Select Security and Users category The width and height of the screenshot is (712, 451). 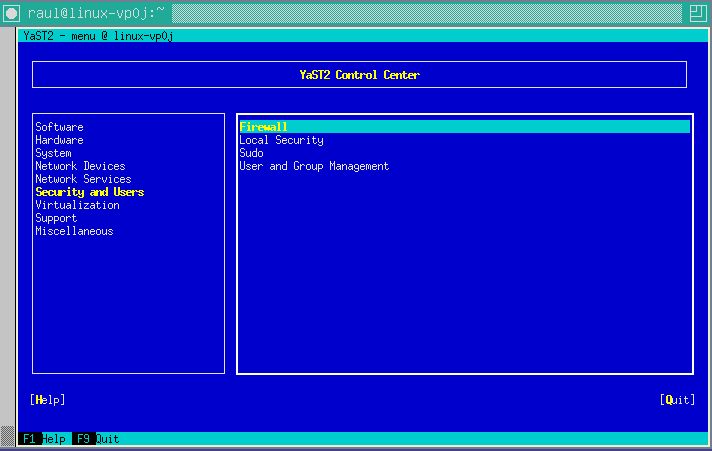pyautogui.click(x=89, y=192)
